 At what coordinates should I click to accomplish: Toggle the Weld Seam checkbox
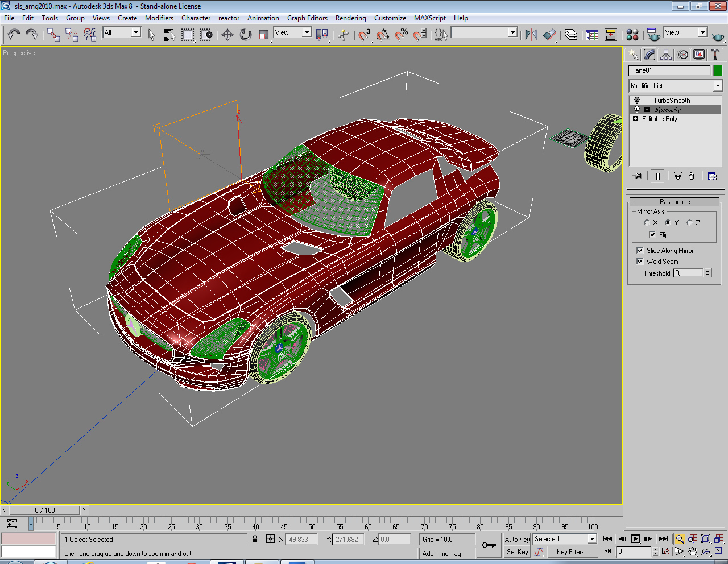tap(640, 261)
